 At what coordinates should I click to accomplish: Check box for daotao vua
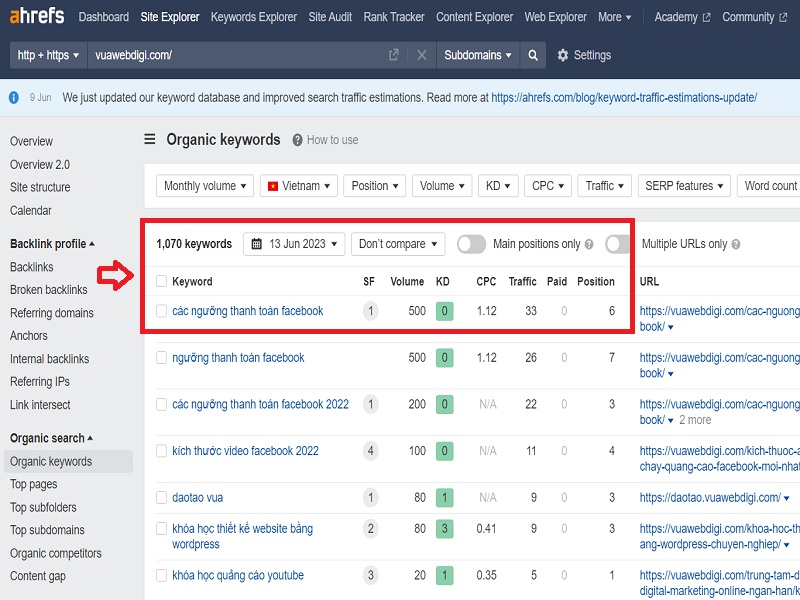(x=161, y=497)
